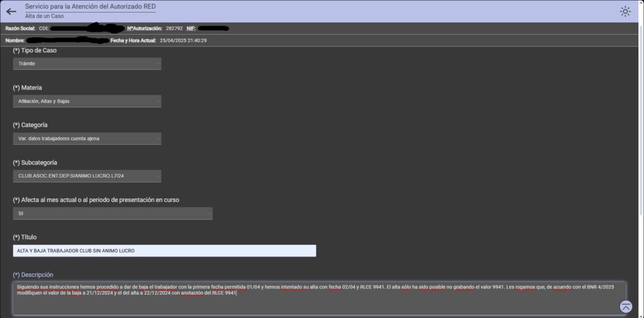
Task: Click the NIF label in header
Action: click(191, 28)
